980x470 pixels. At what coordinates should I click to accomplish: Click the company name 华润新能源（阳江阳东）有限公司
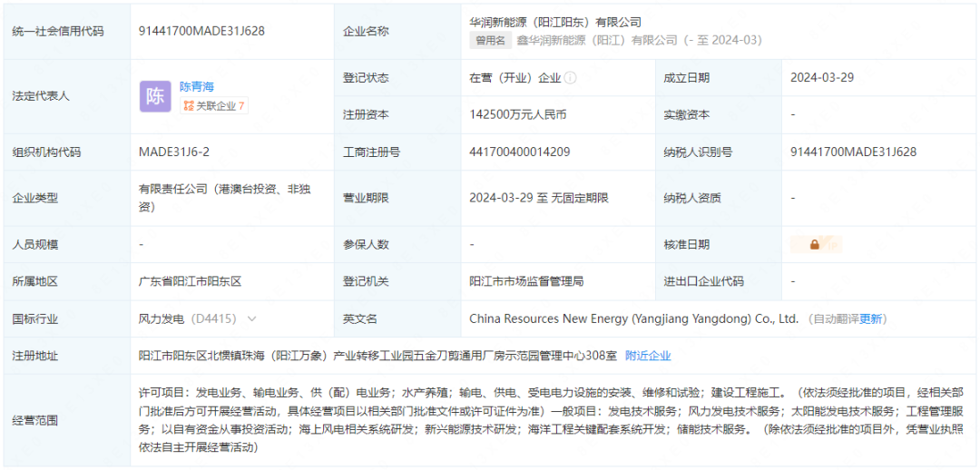click(555, 22)
